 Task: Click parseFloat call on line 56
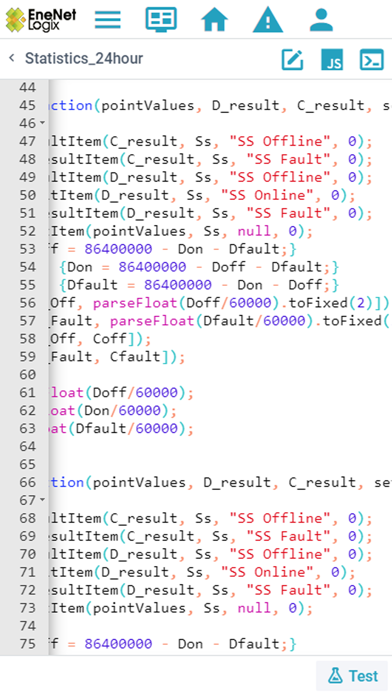[x=135, y=303]
